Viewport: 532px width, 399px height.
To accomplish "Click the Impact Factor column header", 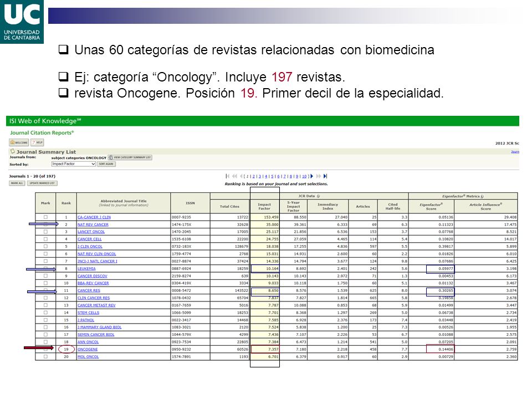I will pyautogui.click(x=264, y=206).
